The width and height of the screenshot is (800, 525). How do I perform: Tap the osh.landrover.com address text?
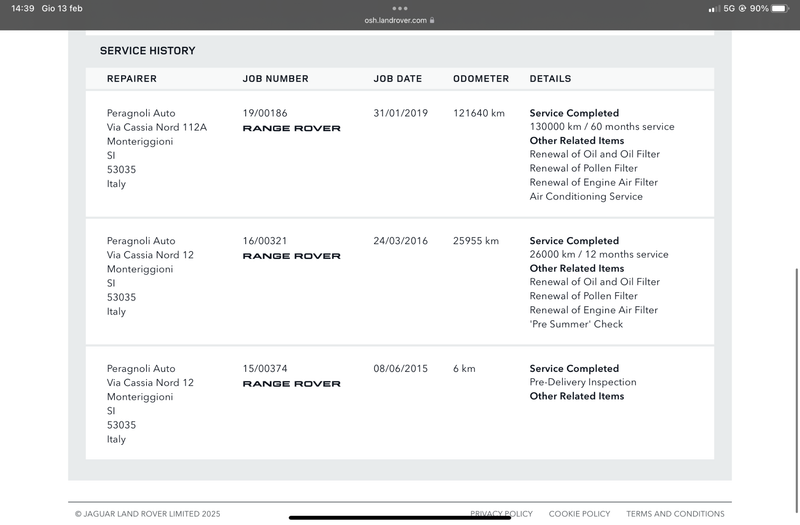[395, 20]
